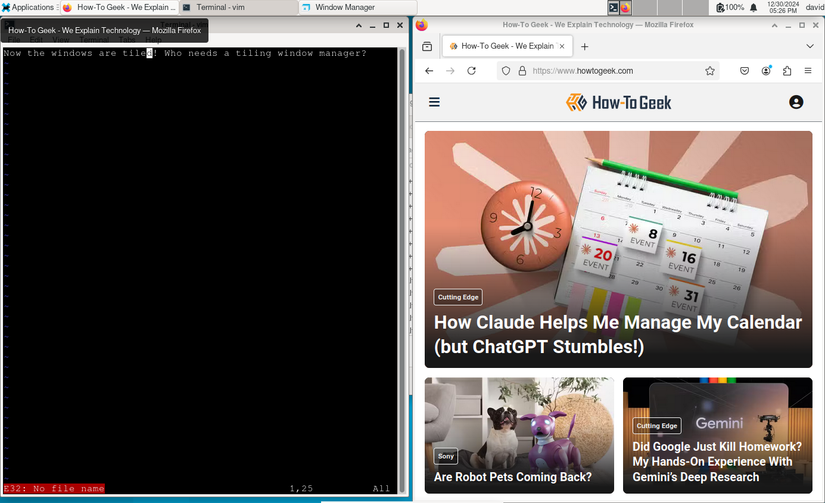Open the Did Google Just Kill Homework article
The width and height of the screenshot is (825, 503).
point(717,461)
